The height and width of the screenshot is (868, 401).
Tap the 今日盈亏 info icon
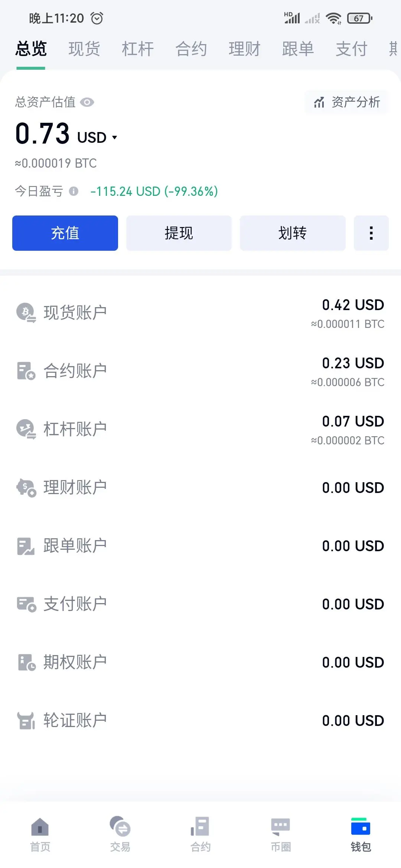click(x=74, y=191)
